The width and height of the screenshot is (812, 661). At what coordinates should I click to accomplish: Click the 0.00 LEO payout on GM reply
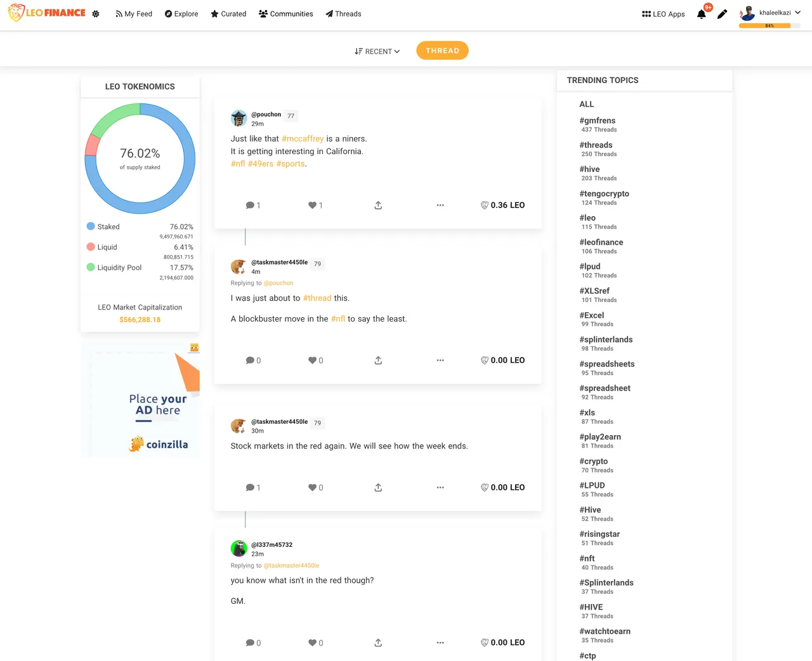503,643
